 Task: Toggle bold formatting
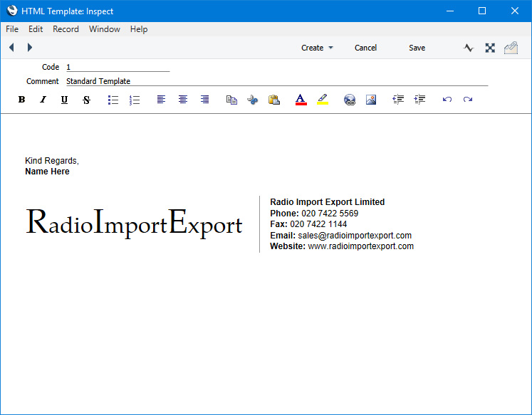21,100
